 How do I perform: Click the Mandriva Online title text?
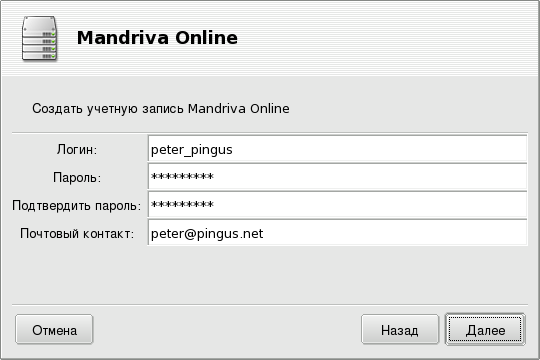click(157, 38)
